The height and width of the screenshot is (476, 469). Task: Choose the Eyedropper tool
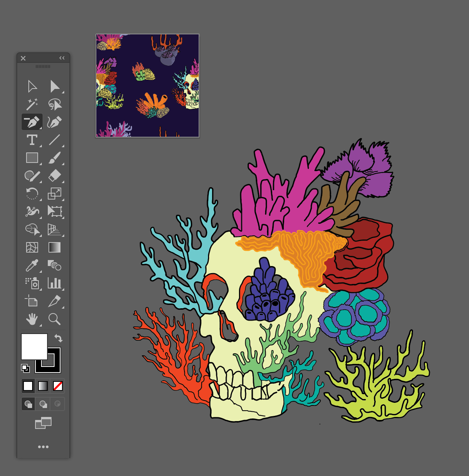point(32,265)
